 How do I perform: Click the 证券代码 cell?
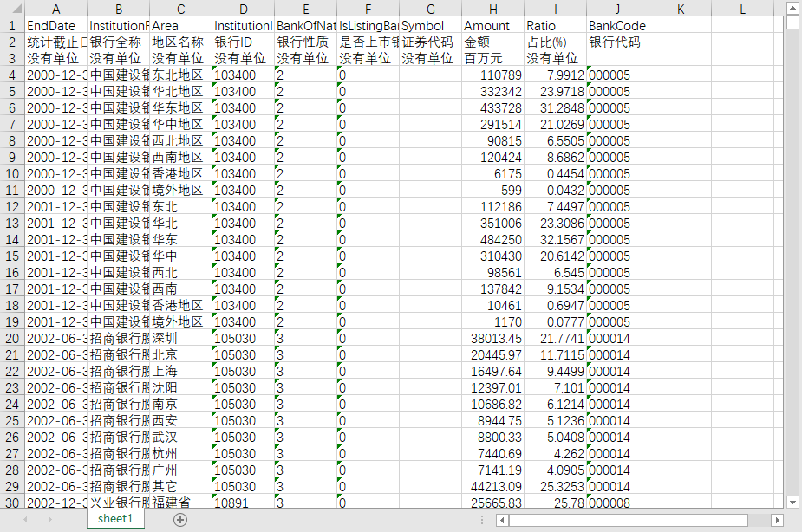coord(431,42)
